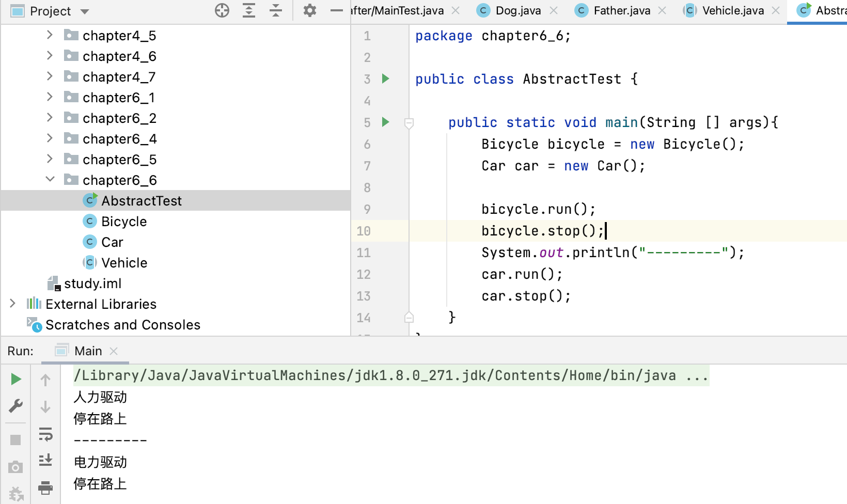
Task: Click 'package chapter6_6;' on line 1
Action: click(x=493, y=36)
